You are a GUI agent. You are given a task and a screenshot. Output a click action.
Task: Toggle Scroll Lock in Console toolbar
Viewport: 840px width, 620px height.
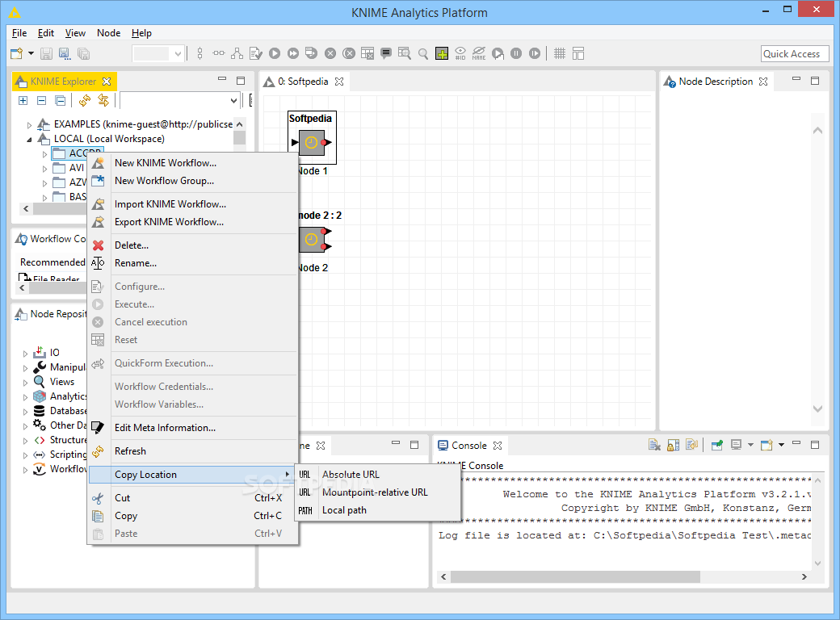tap(673, 445)
